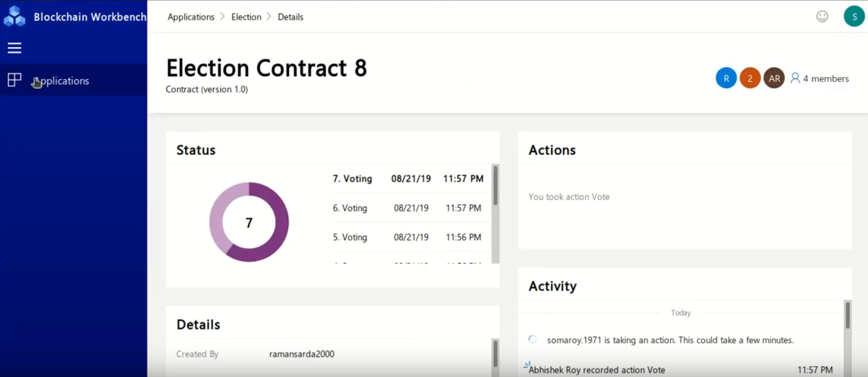868x377 pixels.
Task: Open the Blockchain Workbench logo icon
Action: 14,17
